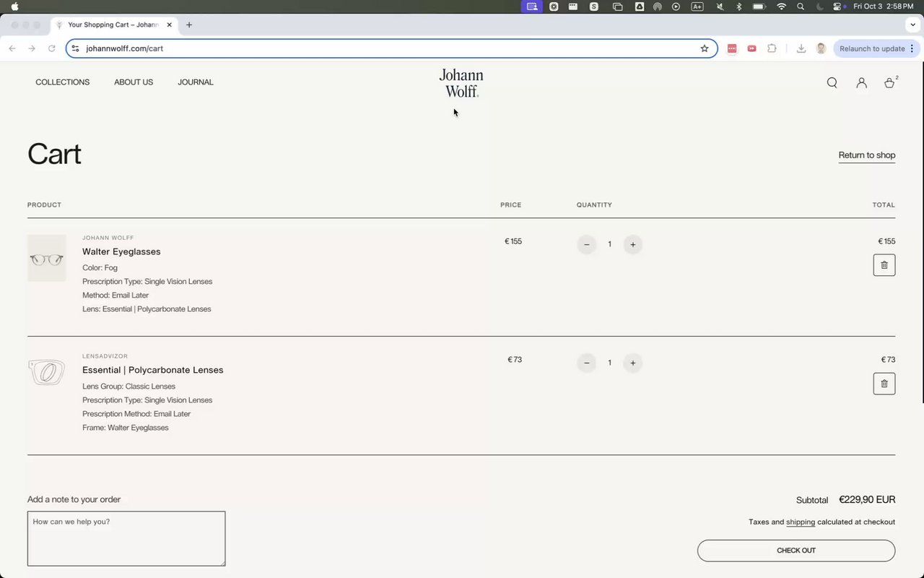This screenshot has width=924, height=578.
Task: Open the Collections menu
Action: (x=63, y=82)
